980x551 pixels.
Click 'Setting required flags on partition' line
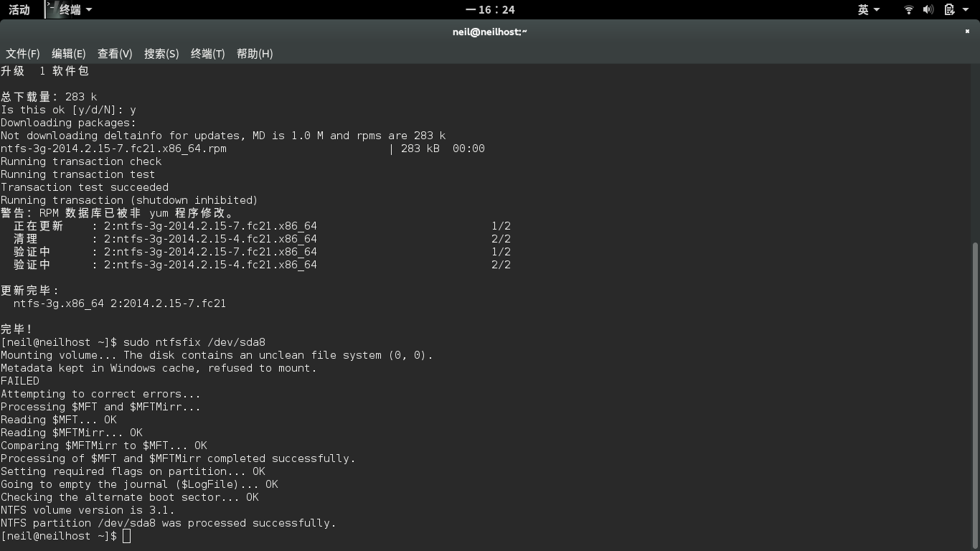[133, 471]
